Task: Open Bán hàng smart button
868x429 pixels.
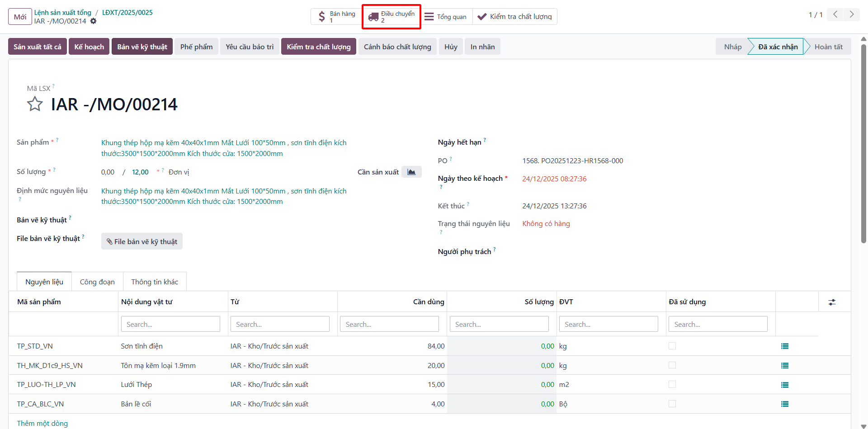Action: coord(336,17)
